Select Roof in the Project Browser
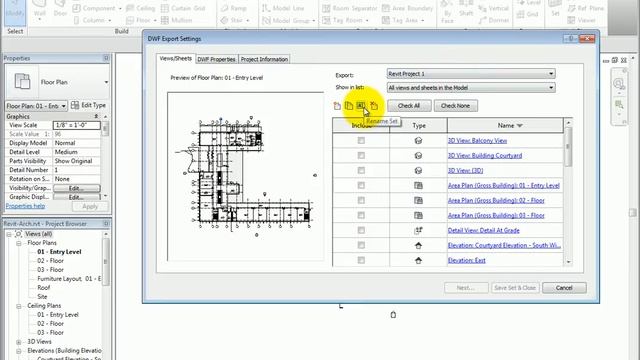The height and width of the screenshot is (360, 640). [x=44, y=288]
